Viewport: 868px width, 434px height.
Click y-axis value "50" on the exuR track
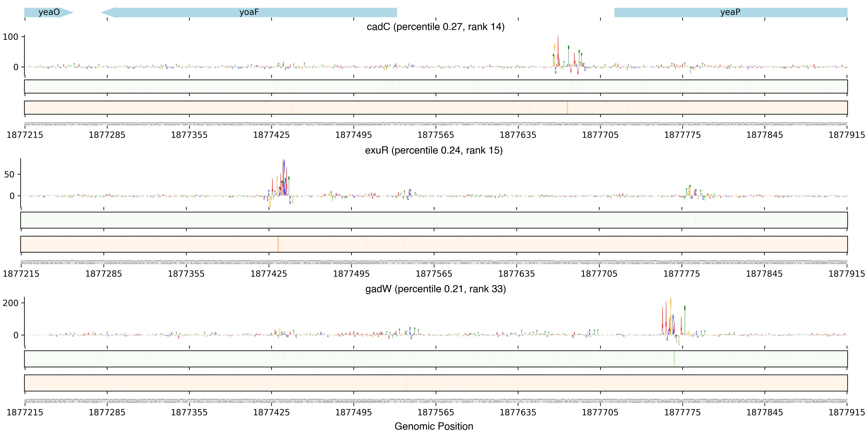(x=9, y=175)
